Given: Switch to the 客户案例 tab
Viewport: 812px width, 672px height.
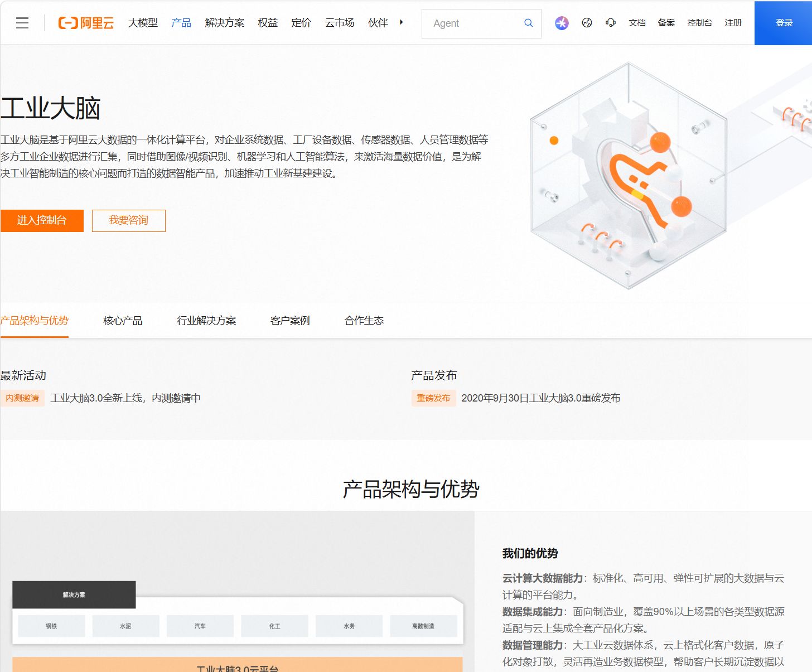Looking at the screenshot, I should (290, 321).
